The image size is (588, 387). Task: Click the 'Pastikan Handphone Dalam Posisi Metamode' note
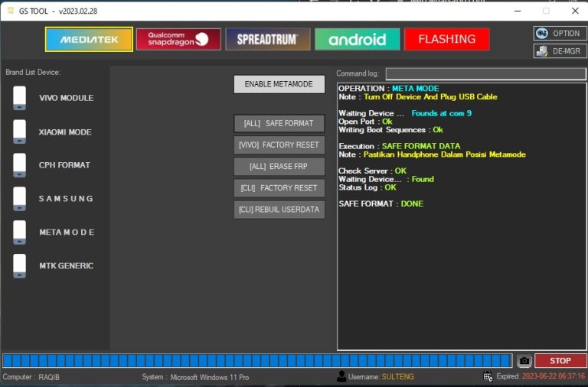click(444, 154)
